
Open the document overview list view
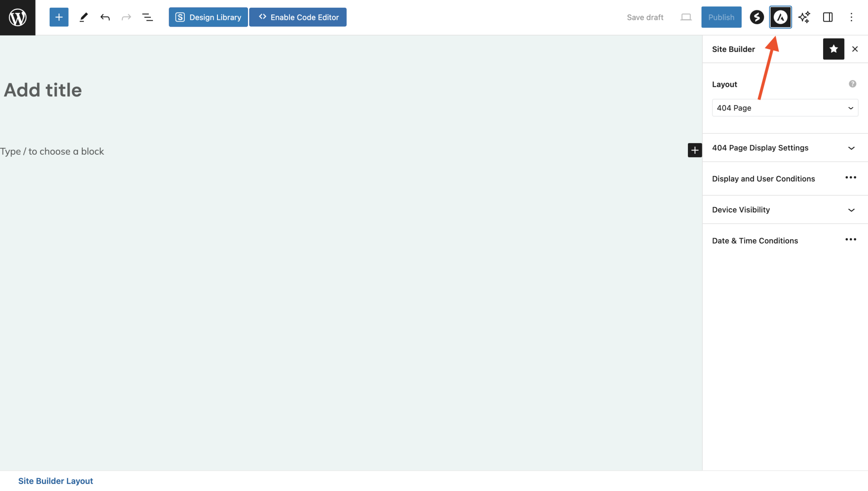click(148, 17)
